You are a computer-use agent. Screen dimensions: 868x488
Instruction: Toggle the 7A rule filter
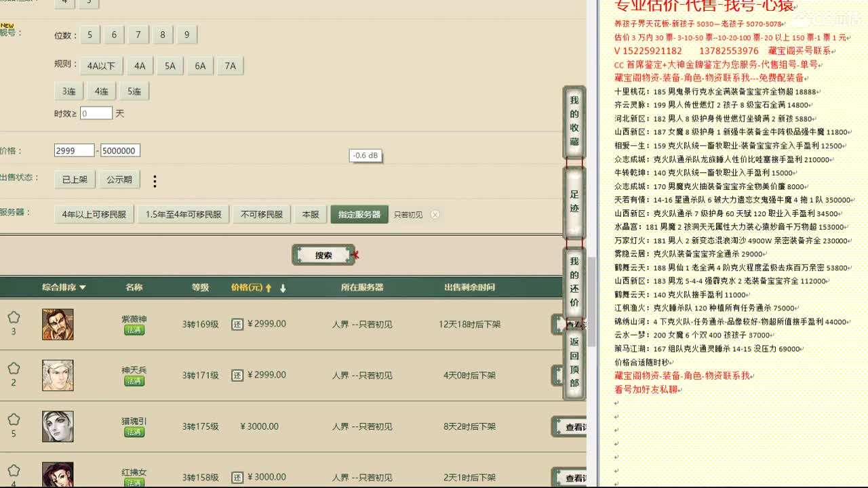point(231,66)
